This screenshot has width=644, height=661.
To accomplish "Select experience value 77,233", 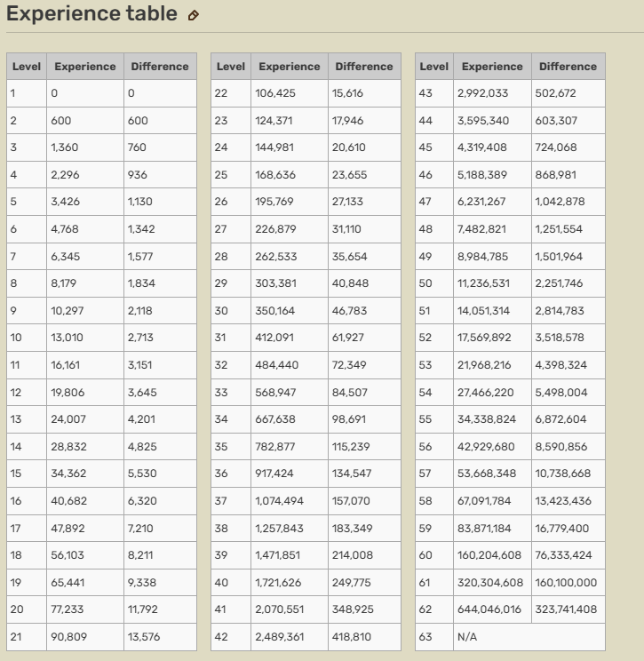I will point(67,609).
